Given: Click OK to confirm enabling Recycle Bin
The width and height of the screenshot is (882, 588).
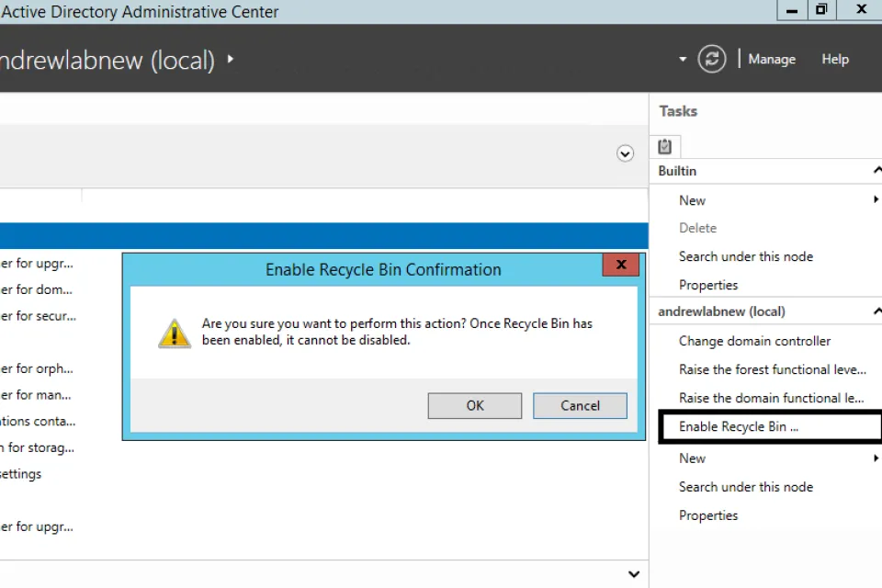Looking at the screenshot, I should (474, 405).
